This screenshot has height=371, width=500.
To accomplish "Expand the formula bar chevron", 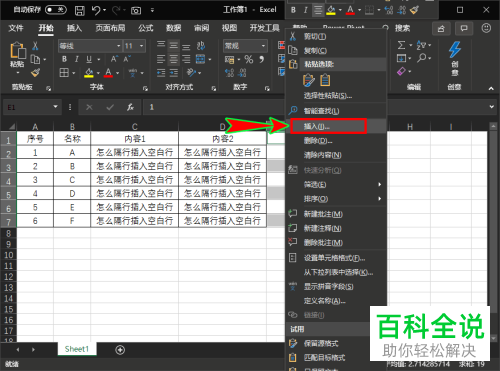I will pyautogui.click(x=492, y=107).
